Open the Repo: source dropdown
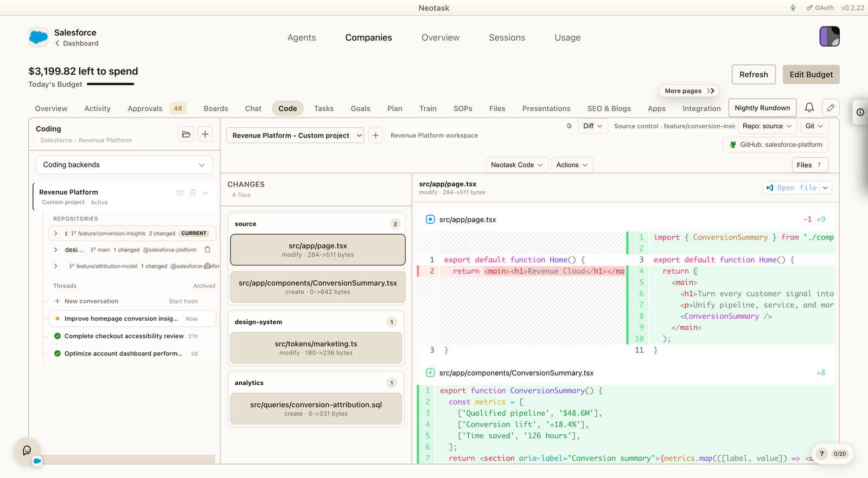Image resolution: width=868 pixels, height=478 pixels. click(767, 126)
